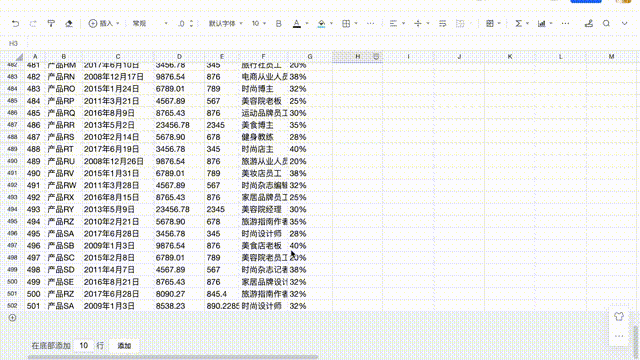Click the rows-to-add input showing 10
The width and height of the screenshot is (640, 360).
[84, 346]
